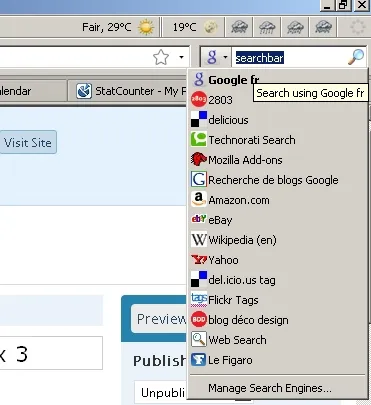This screenshot has width=371, height=405.
Task: Click the Google engine icon in searchbar
Action: pyautogui.click(x=212, y=57)
